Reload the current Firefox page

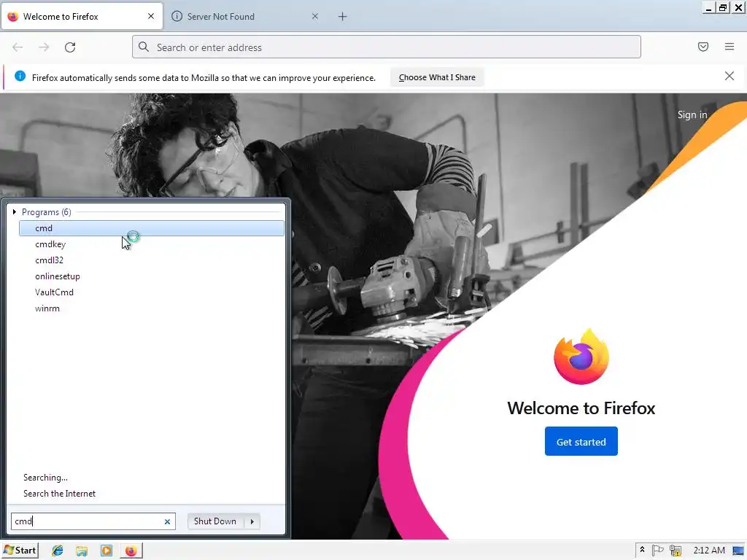[x=70, y=47]
